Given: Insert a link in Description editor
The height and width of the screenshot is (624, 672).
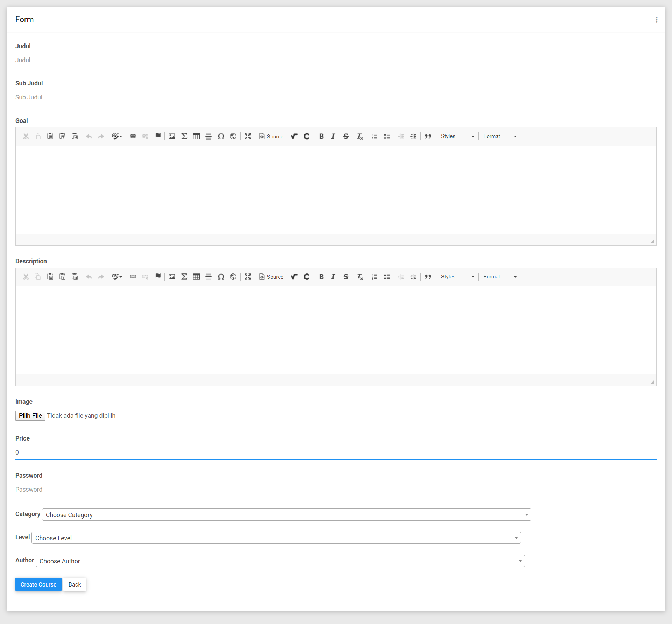Looking at the screenshot, I should click(133, 277).
